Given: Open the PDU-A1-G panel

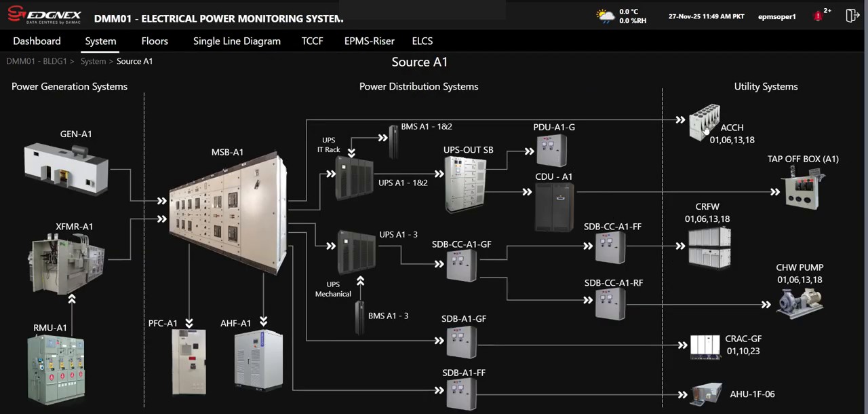Looking at the screenshot, I should pyautogui.click(x=551, y=151).
